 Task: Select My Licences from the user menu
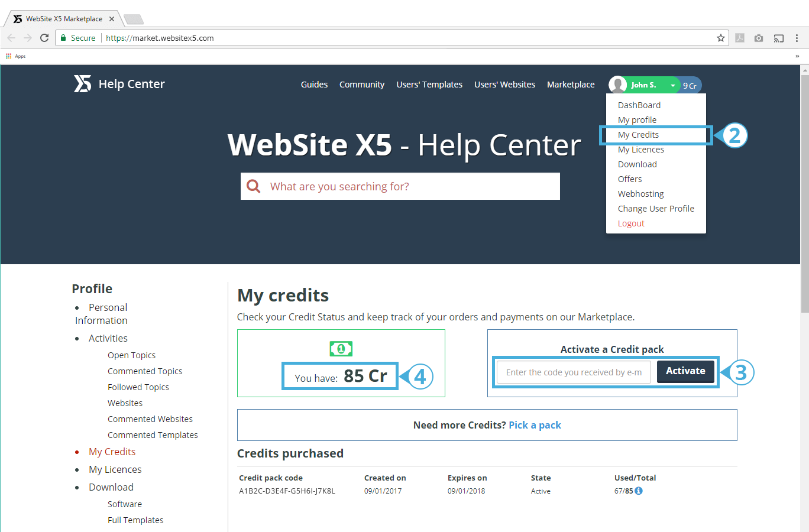[x=641, y=150]
